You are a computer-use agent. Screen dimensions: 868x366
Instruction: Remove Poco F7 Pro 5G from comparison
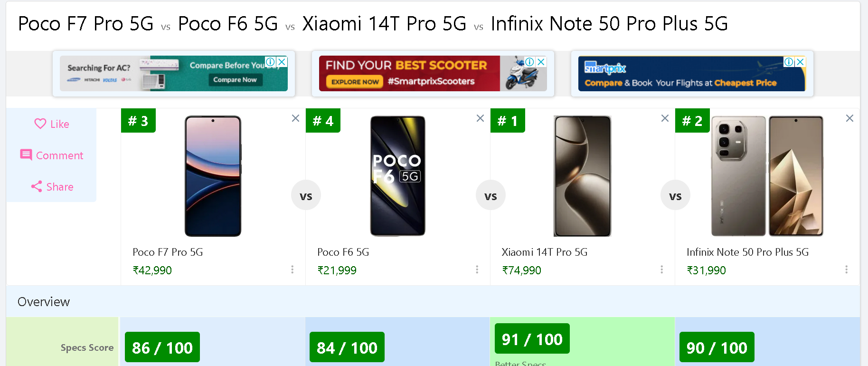coord(295,118)
